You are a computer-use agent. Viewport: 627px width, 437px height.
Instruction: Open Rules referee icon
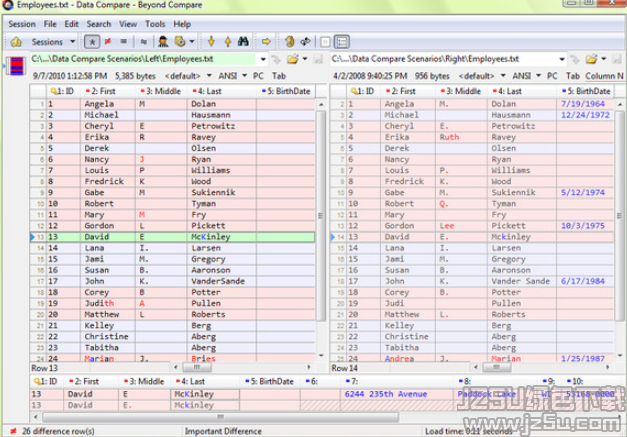tap(163, 41)
